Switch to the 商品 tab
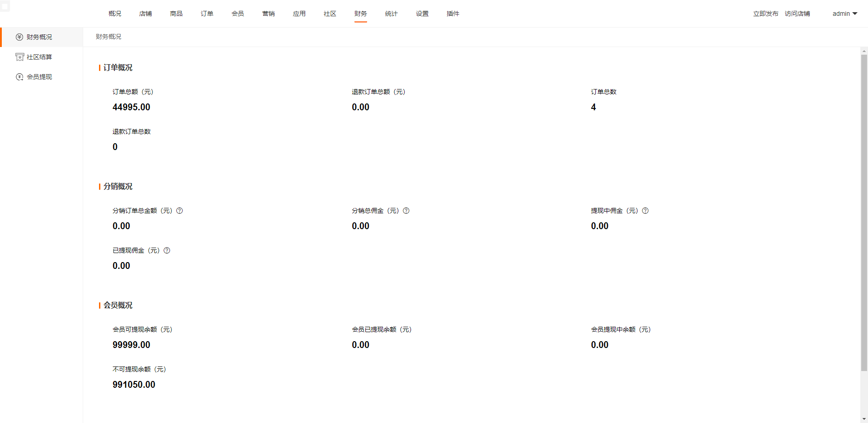 [x=176, y=14]
